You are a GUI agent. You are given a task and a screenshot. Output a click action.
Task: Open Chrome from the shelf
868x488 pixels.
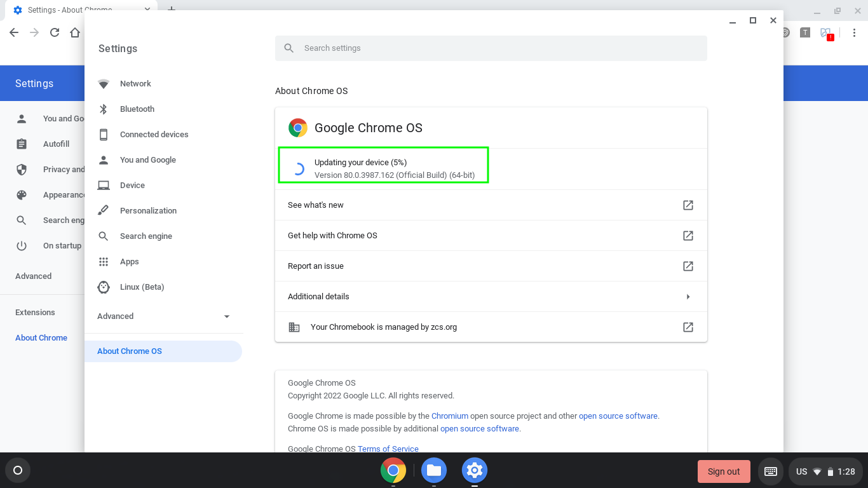point(393,471)
